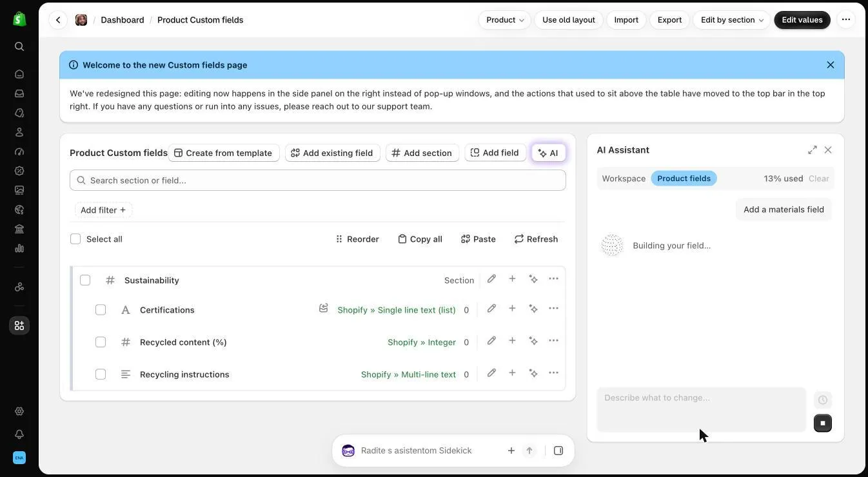Open settings gear in left sidebar
The height and width of the screenshot is (477, 868).
tap(19, 411)
